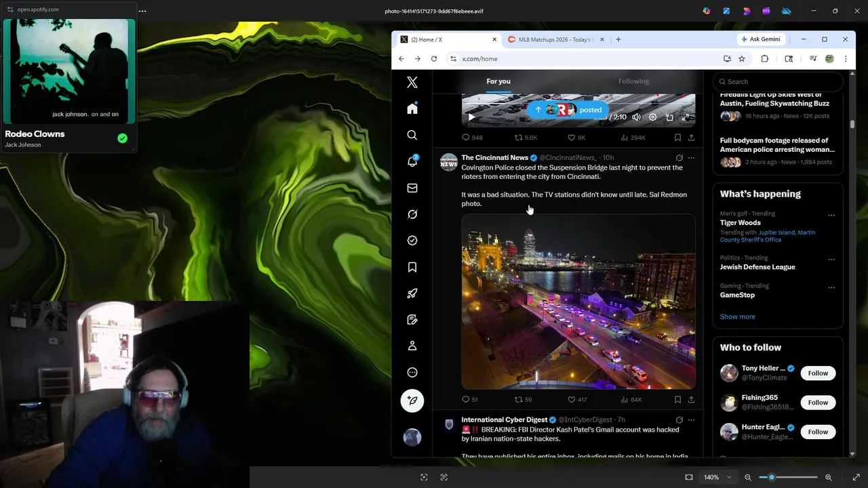This screenshot has width=868, height=488.
Task: Follow Hunter Eagle
Action: [818, 432]
